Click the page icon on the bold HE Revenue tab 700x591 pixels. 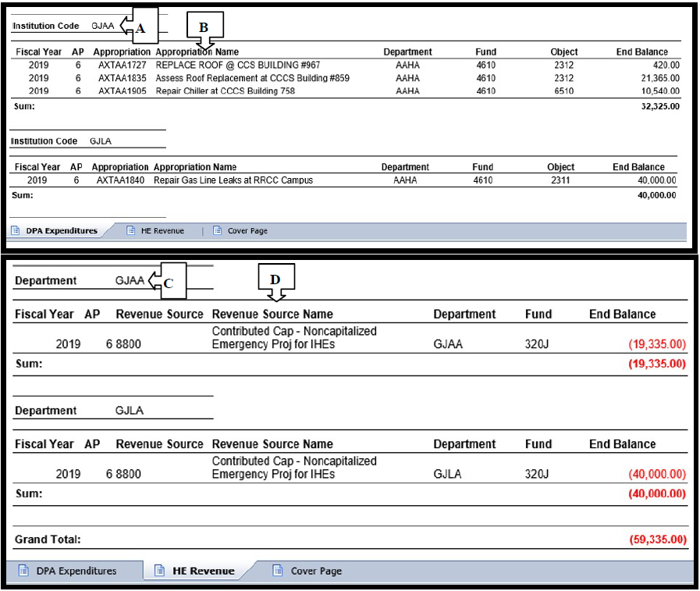pos(160,571)
